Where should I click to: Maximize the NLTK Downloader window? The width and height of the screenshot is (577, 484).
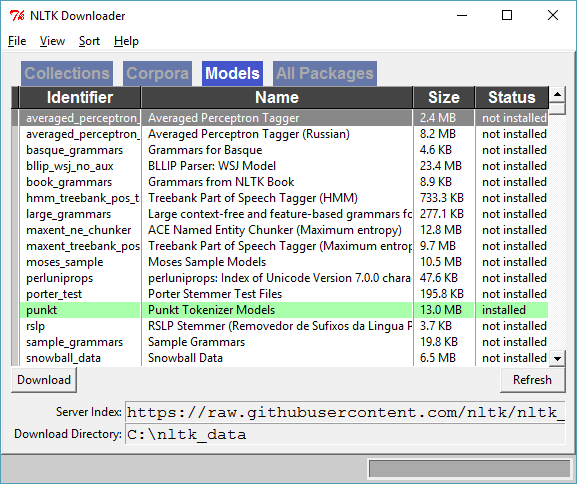tap(507, 15)
